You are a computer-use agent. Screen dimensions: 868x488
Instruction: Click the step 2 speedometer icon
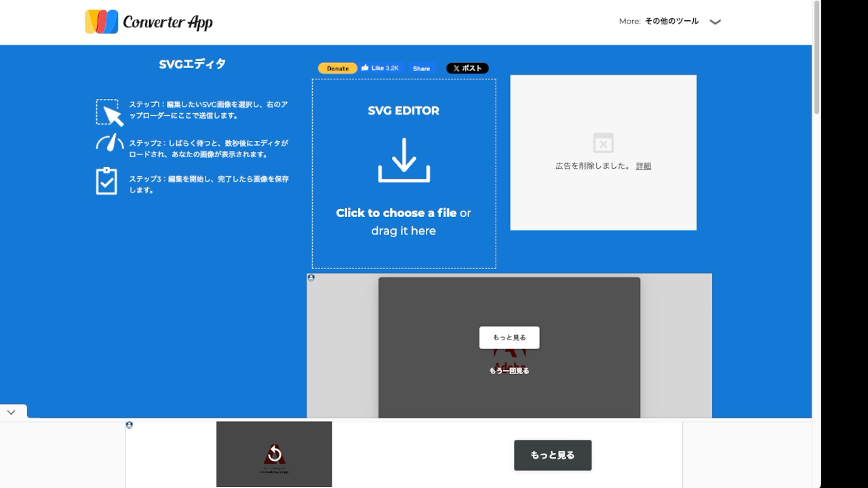tap(109, 143)
